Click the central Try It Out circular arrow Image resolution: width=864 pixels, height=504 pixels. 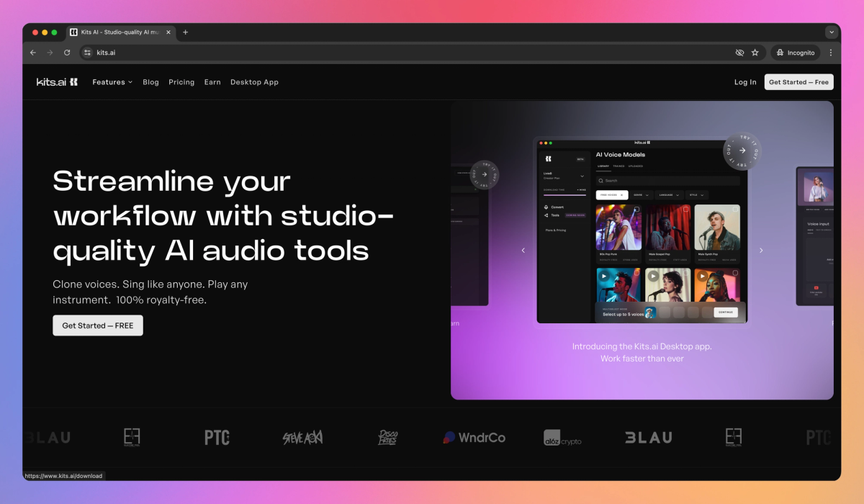click(x=742, y=150)
